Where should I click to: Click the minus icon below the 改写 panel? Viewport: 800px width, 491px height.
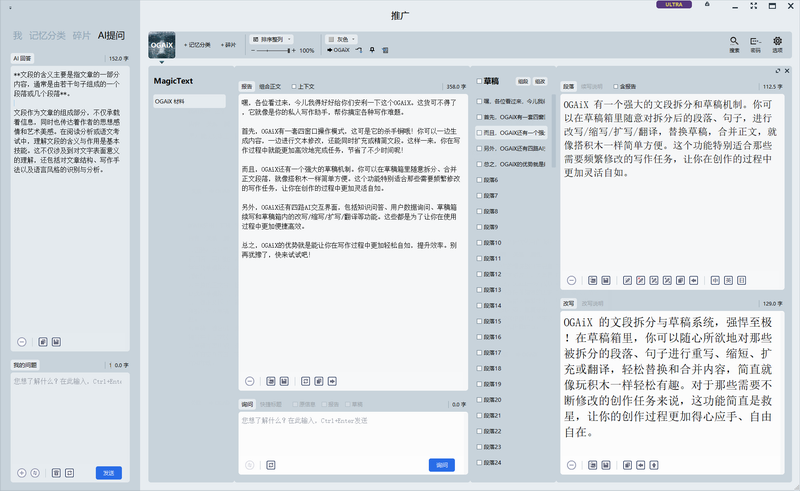[571, 465]
